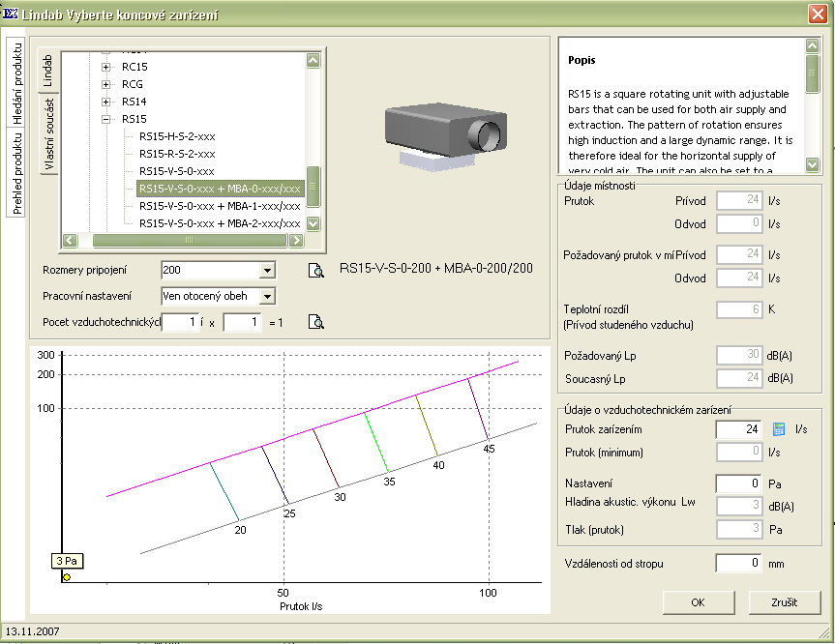Image resolution: width=835 pixels, height=644 pixels.
Task: Open preview icon beside Pocet vzduchotechnických field
Action: 316,322
